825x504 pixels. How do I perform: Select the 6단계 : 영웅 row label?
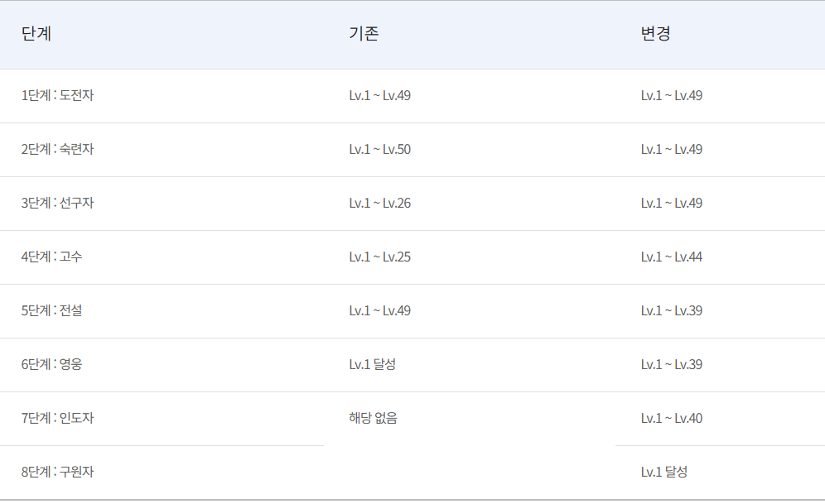coord(51,365)
